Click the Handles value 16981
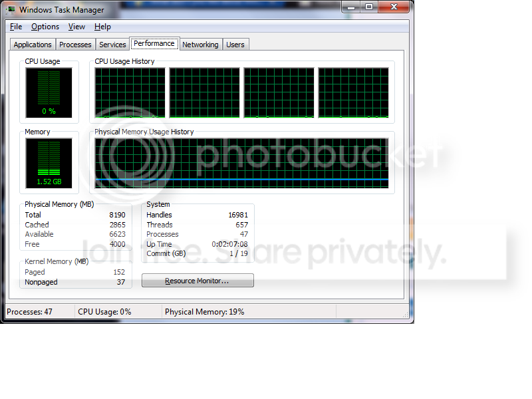The width and height of the screenshot is (532, 399). [238, 215]
